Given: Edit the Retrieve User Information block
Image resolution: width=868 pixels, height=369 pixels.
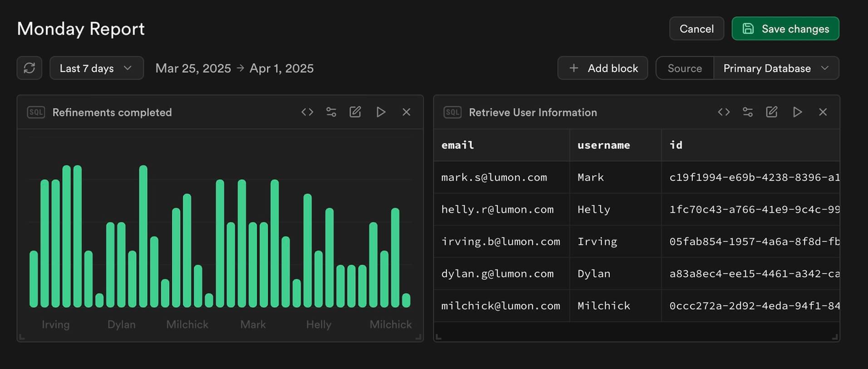Looking at the screenshot, I should pyautogui.click(x=772, y=112).
